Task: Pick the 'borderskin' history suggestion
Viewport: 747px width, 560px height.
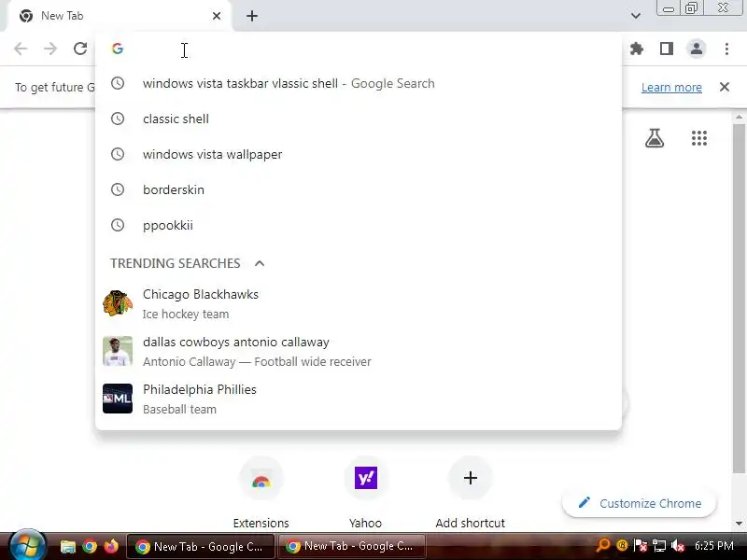Action: point(359,189)
